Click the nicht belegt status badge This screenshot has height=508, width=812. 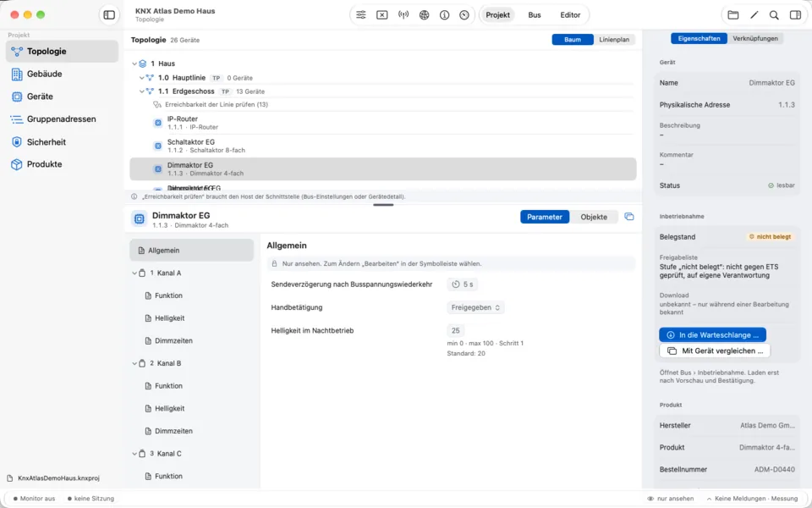[x=770, y=237]
